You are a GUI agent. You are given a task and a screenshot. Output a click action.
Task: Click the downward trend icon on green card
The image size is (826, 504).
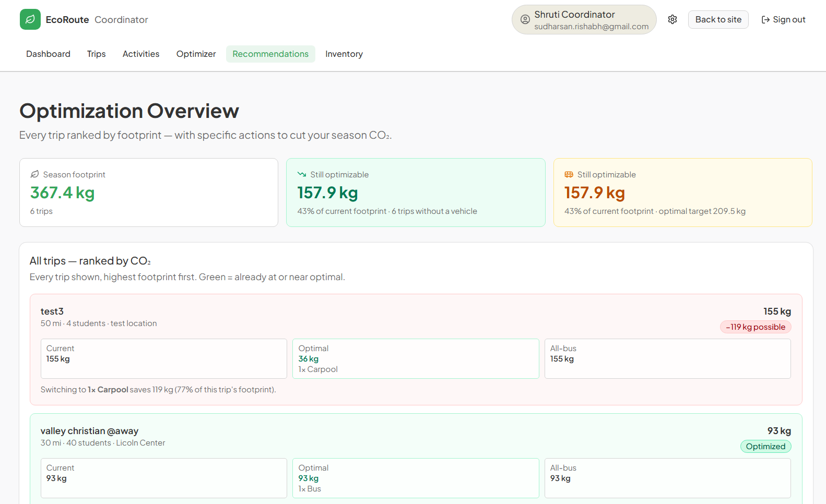click(302, 174)
